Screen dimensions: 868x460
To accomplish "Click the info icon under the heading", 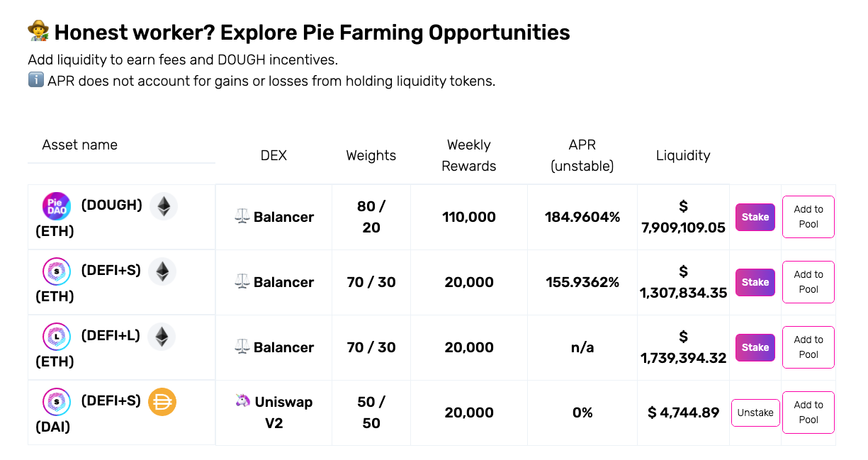I will (x=35, y=80).
